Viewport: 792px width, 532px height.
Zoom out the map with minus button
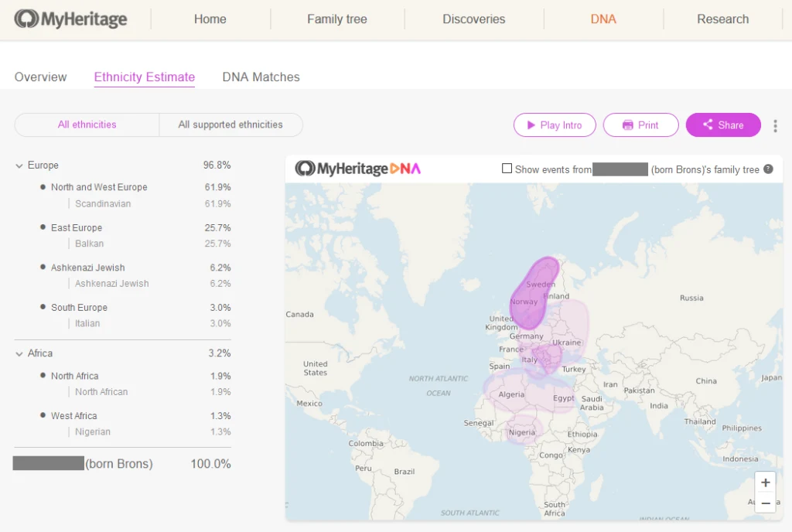tap(765, 503)
